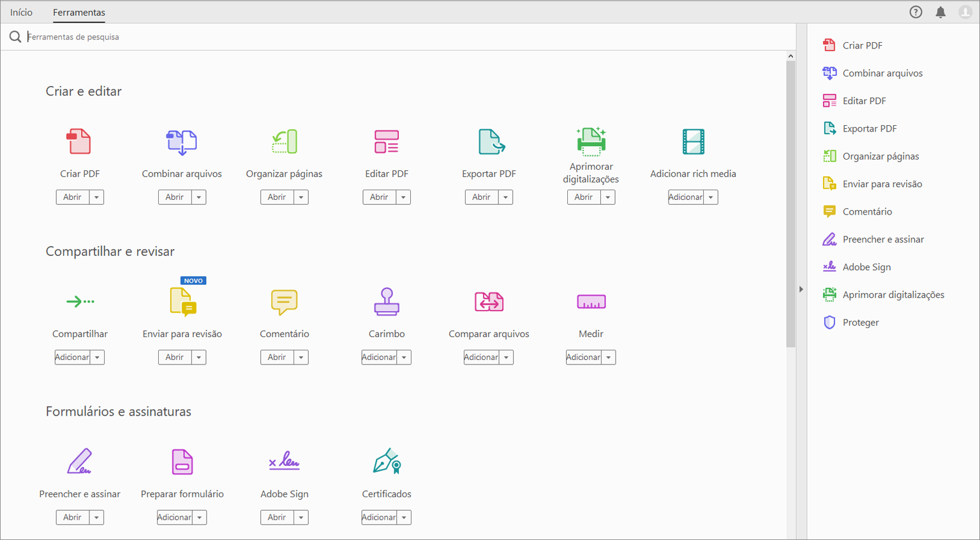Click the vertical scrollbar thumb of the tools list

(x=791, y=204)
